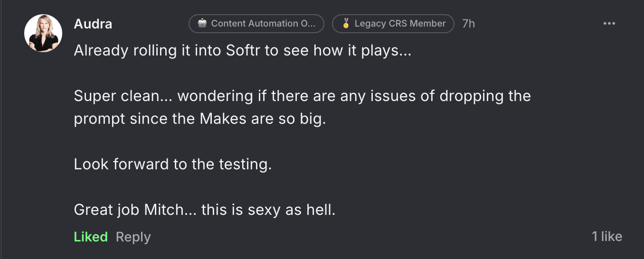Click the "Great job Mitch..." line
The width and height of the screenshot is (644, 259).
point(205,210)
